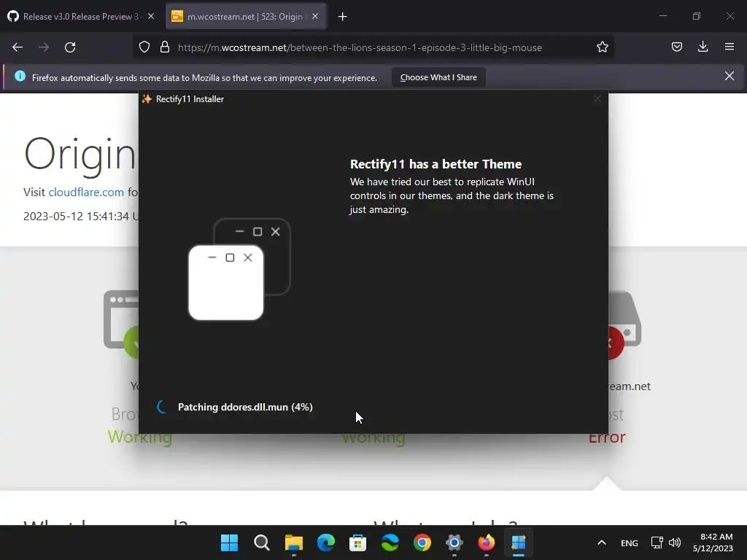This screenshot has width=747, height=560.
Task: Click the wcostream.net URL address bar
Action: (360, 47)
